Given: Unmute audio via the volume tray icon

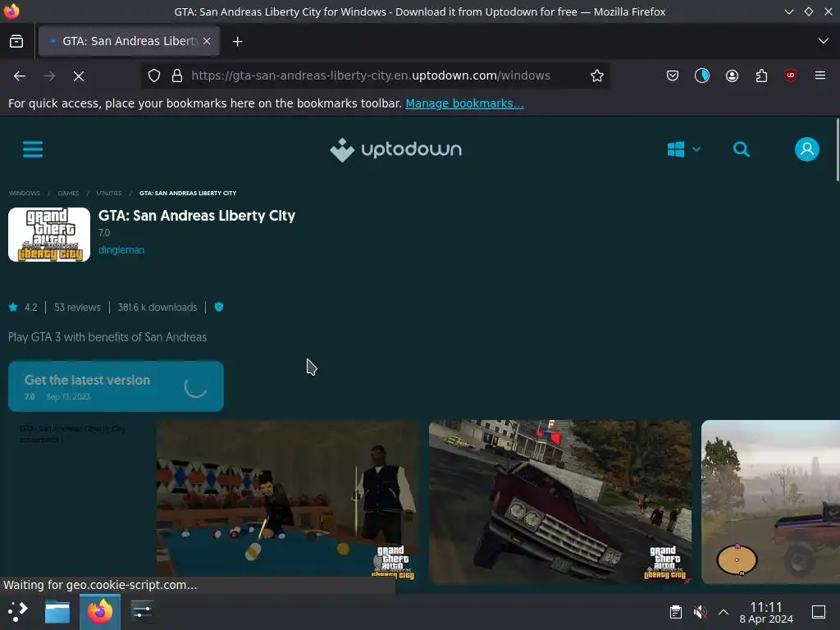Looking at the screenshot, I should (x=700, y=612).
